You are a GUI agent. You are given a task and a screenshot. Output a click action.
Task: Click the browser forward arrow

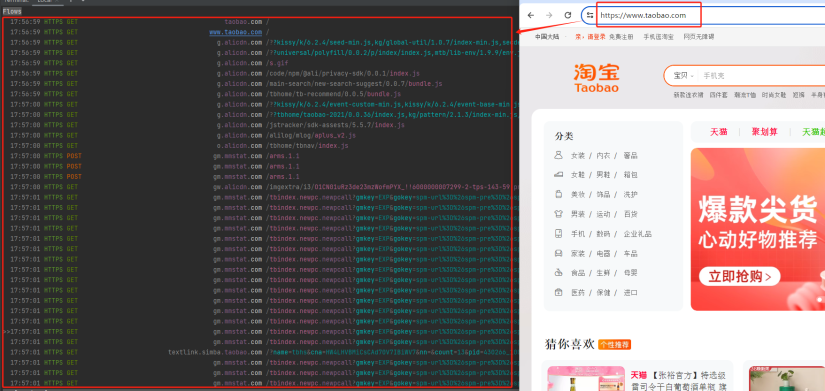[549, 15]
